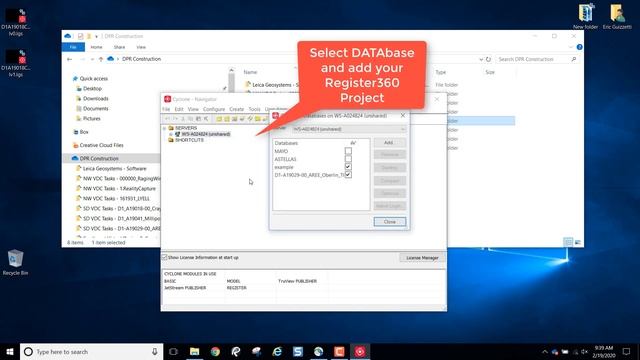Image resolution: width=640 pixels, height=360 pixels.
Task: Open Eric Guizzetti desktop folder icon
Action: pos(617,17)
